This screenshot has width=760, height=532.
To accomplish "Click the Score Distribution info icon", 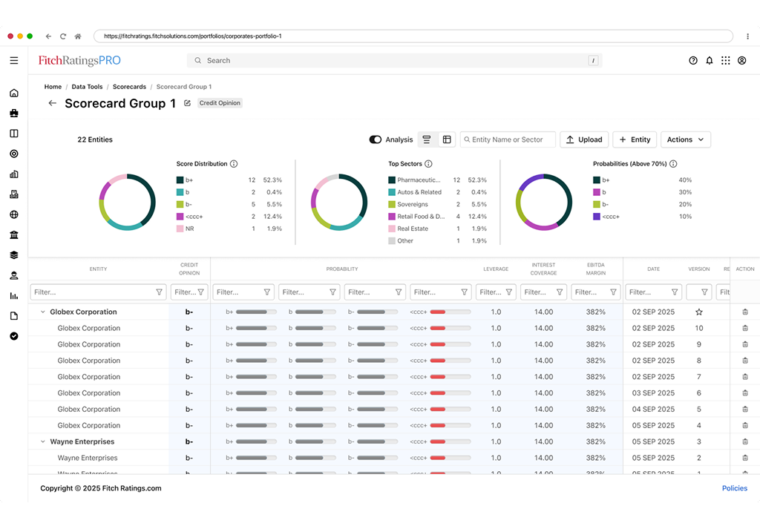I will pos(234,164).
